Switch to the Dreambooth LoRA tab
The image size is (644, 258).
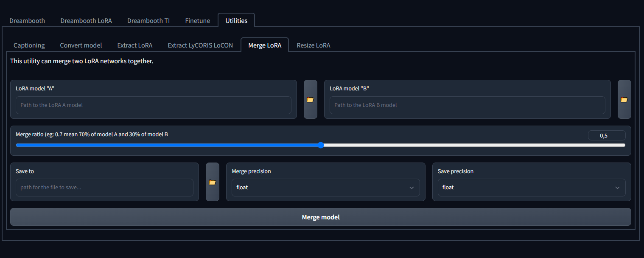pyautogui.click(x=86, y=20)
